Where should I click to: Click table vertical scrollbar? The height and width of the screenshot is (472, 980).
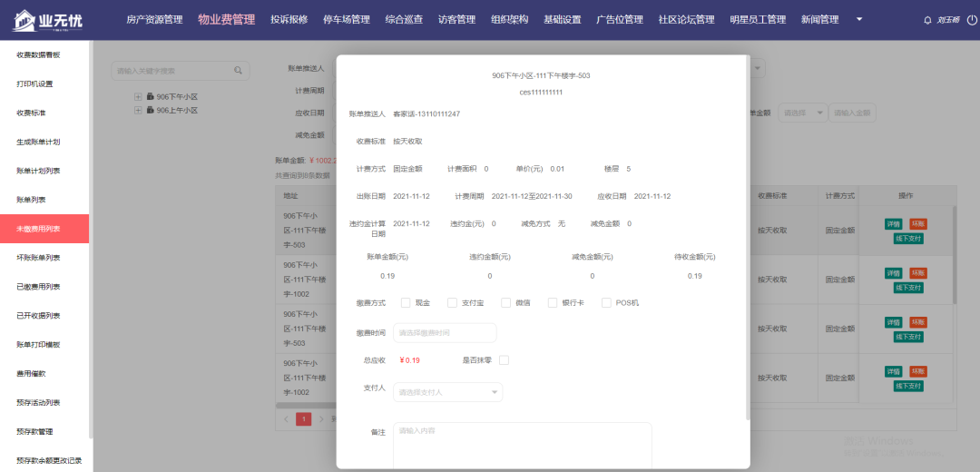(x=955, y=255)
